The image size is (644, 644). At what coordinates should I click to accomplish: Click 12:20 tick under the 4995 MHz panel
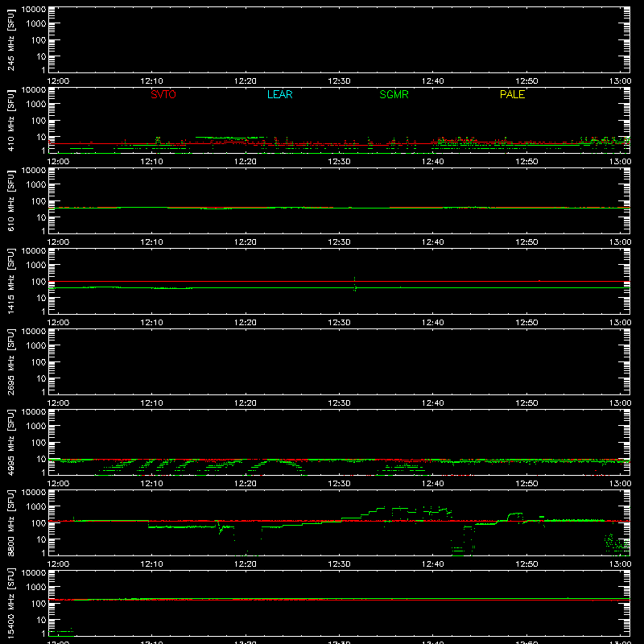[246, 484]
